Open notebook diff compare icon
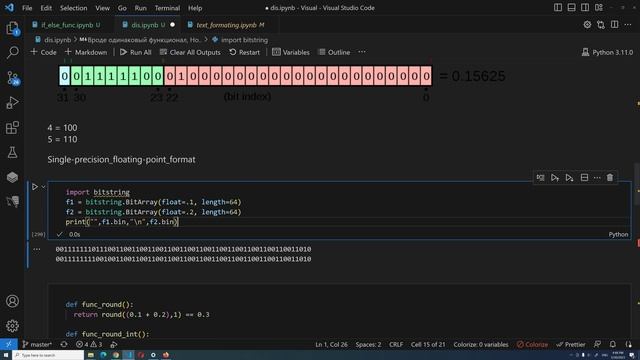640x360 pixels. click(x=601, y=25)
